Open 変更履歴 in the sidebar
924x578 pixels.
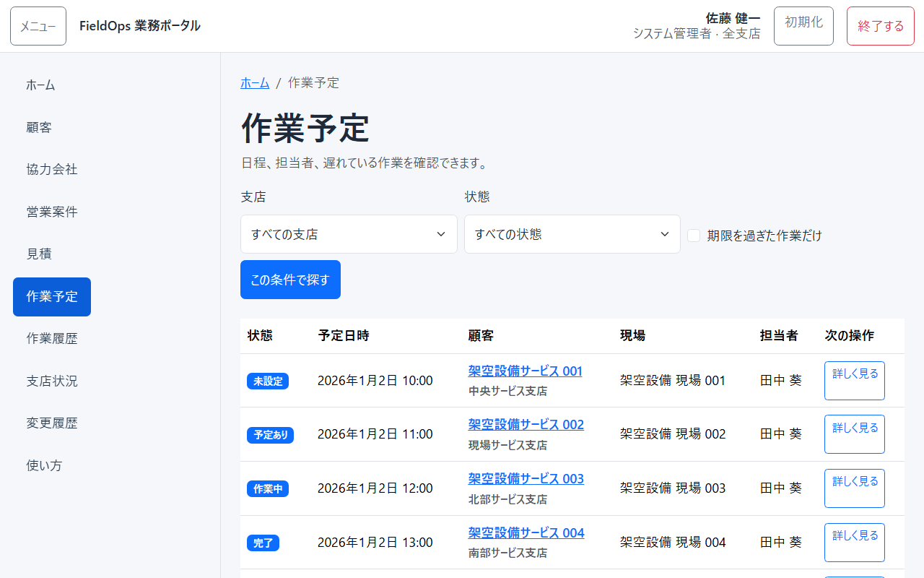coord(52,423)
